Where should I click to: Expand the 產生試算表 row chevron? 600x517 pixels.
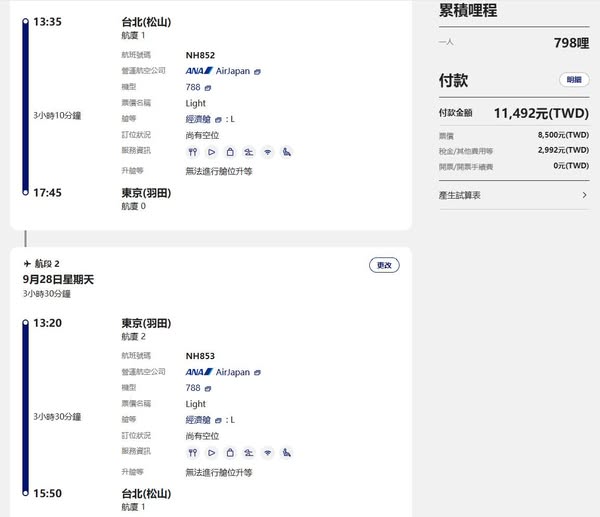[x=584, y=195]
